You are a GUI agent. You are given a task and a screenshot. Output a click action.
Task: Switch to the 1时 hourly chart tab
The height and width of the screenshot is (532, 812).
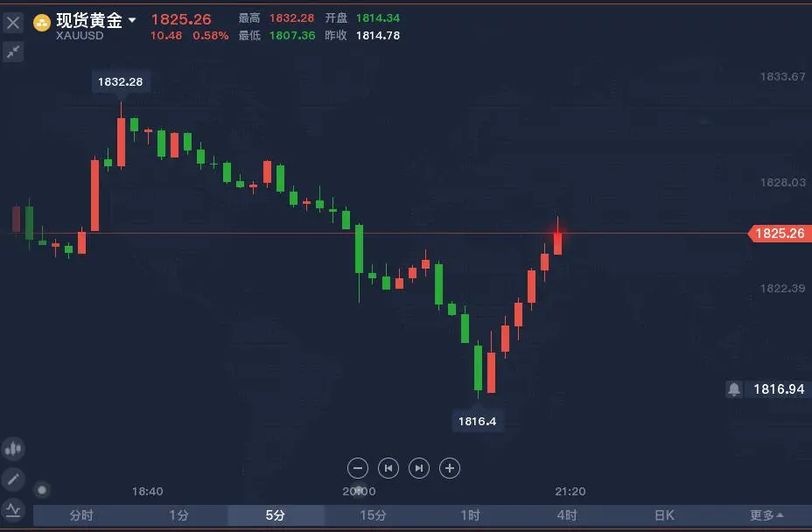[470, 515]
